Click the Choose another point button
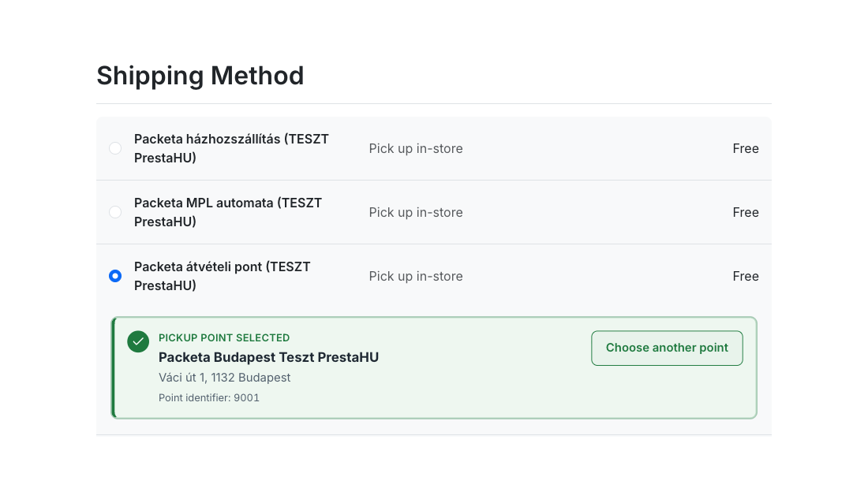The height and width of the screenshot is (488, 868). (x=667, y=348)
